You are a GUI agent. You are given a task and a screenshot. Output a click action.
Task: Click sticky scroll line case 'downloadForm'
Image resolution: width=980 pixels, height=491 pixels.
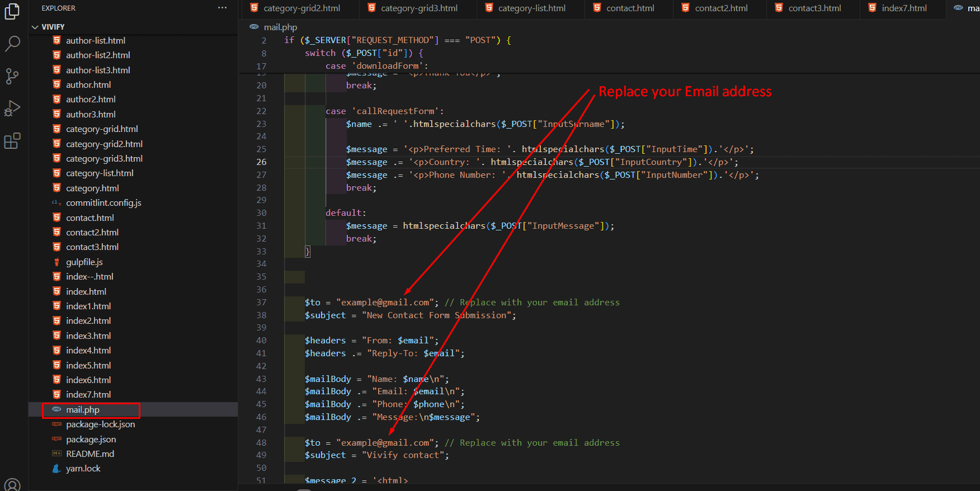coord(376,65)
